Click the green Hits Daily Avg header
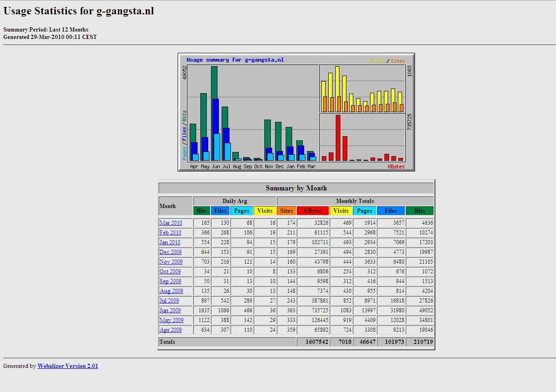556x392 pixels. point(202,211)
